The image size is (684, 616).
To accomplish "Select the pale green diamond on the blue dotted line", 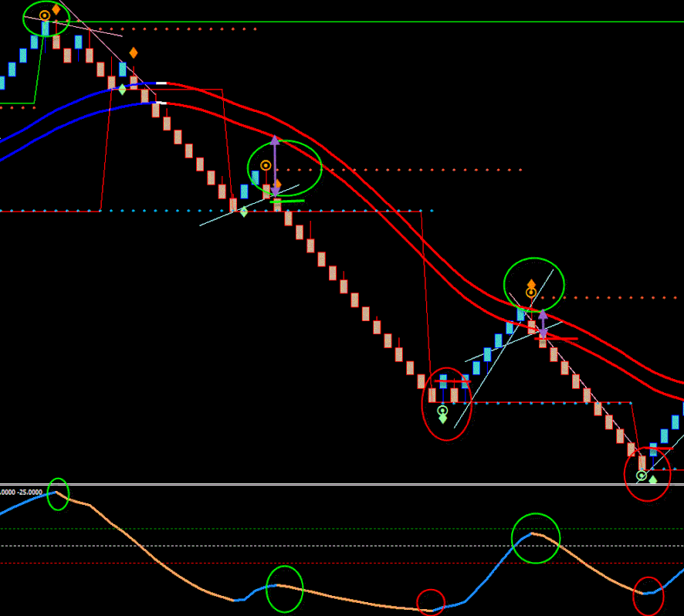I will tap(244, 212).
